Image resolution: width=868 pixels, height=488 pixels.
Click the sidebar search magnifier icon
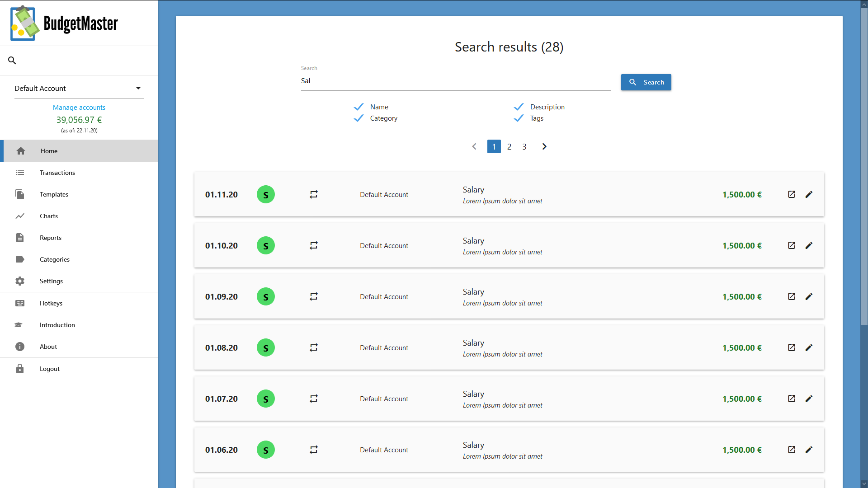tap(12, 60)
